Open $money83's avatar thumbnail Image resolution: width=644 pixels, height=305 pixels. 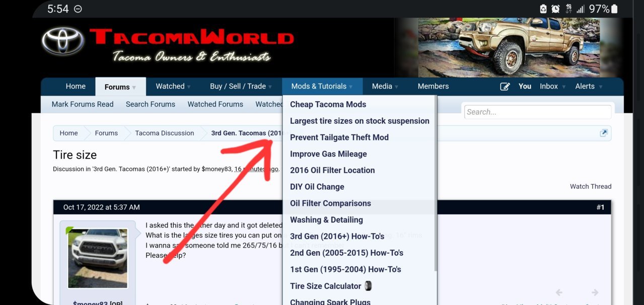point(98,258)
